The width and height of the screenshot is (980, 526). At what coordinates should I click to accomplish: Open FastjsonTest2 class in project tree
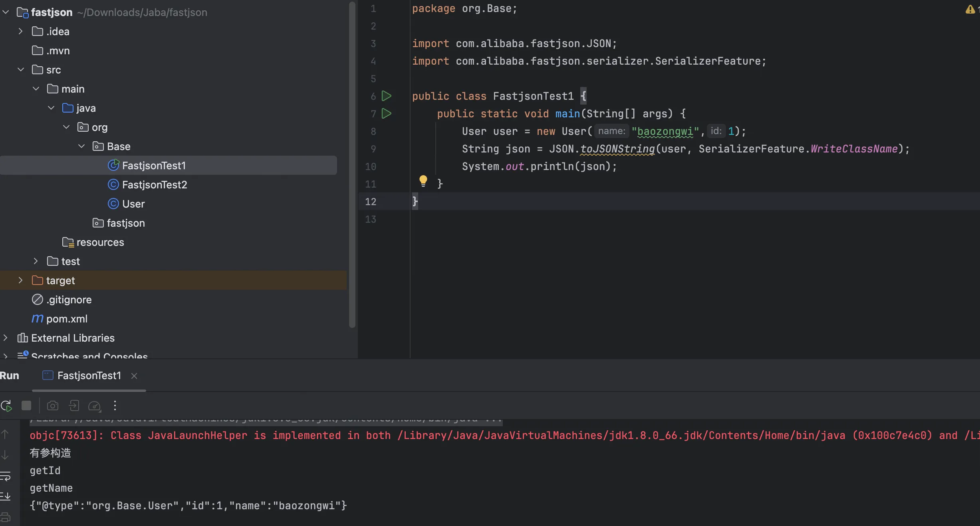click(154, 184)
